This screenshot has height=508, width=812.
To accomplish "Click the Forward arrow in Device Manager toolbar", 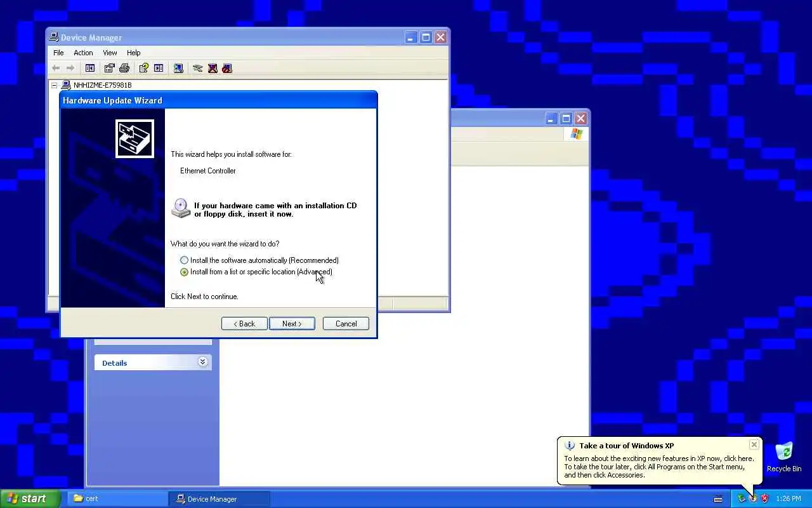I will click(x=70, y=68).
